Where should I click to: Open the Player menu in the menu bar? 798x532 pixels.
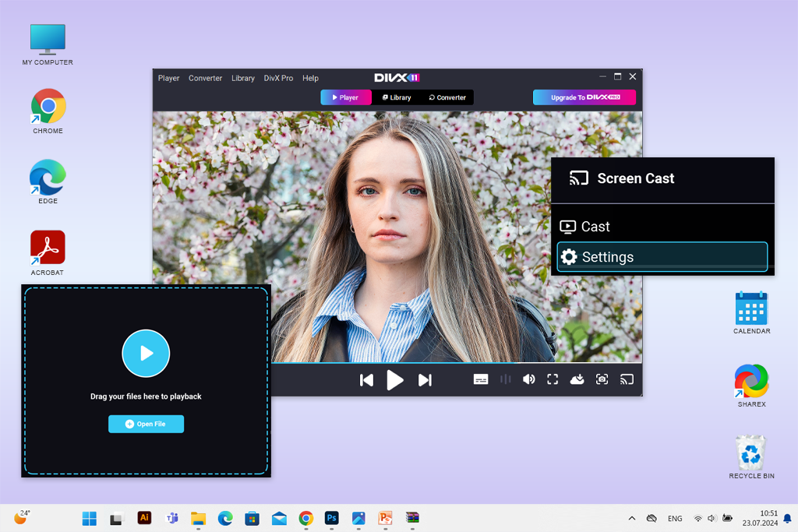[168, 79]
